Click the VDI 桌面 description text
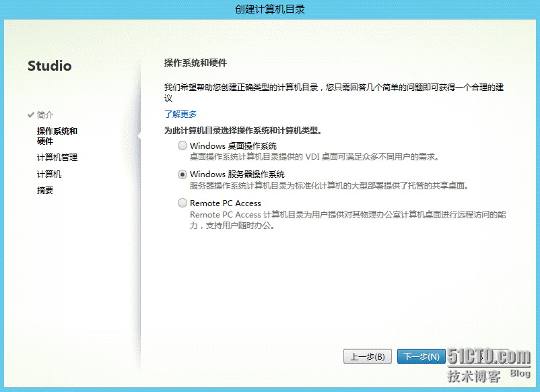 314,157
